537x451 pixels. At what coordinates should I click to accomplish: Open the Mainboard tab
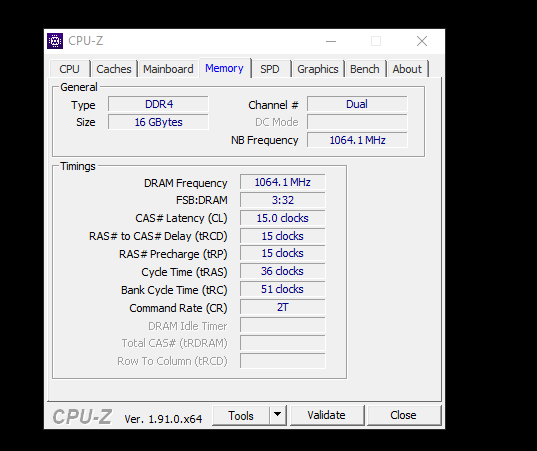tap(168, 69)
